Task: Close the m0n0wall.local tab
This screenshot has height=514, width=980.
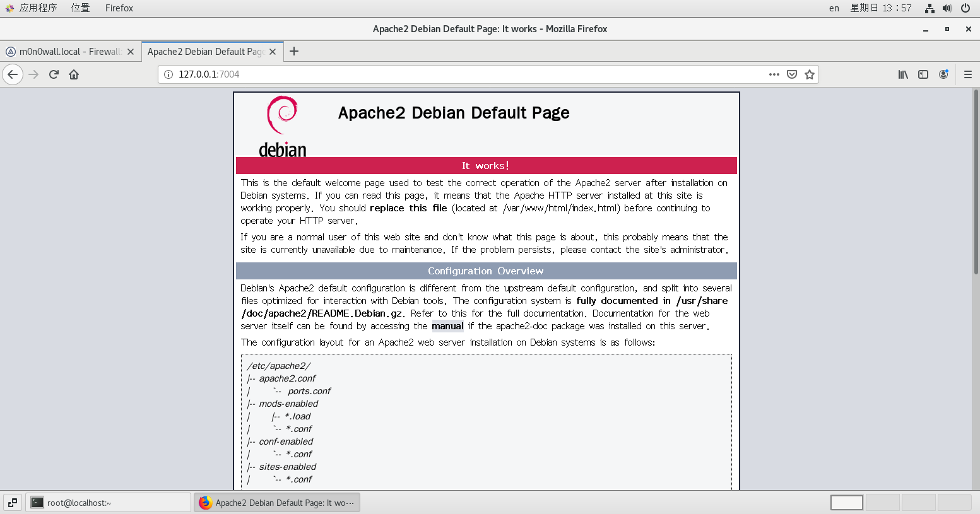Action: (131, 52)
